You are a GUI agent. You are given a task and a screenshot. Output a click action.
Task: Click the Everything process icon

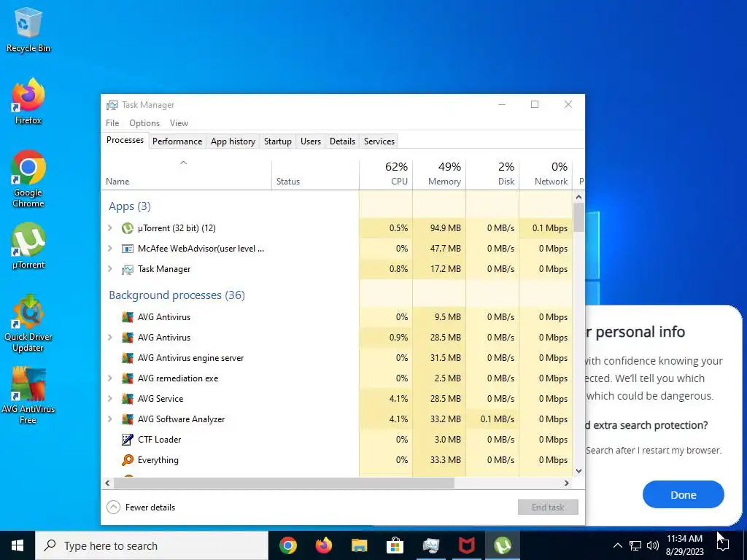tap(127, 460)
